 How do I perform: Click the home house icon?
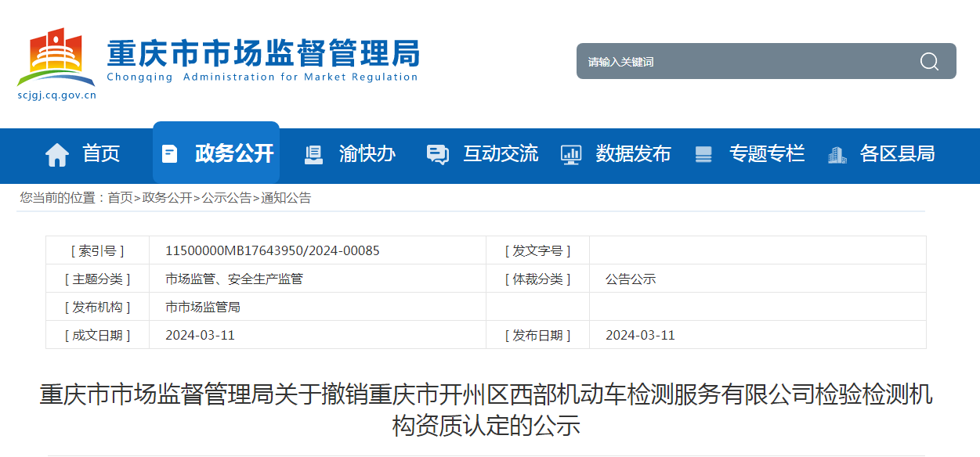click(57, 154)
